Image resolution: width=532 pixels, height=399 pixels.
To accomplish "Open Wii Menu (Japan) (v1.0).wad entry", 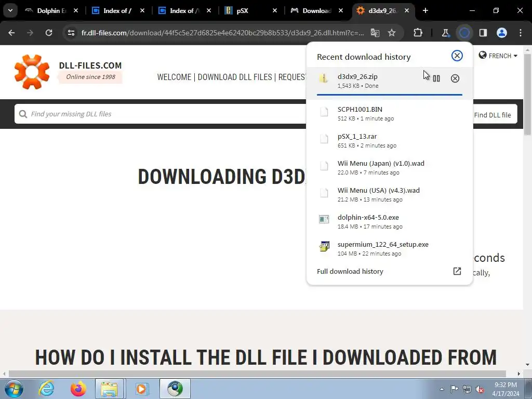I will point(390,168).
